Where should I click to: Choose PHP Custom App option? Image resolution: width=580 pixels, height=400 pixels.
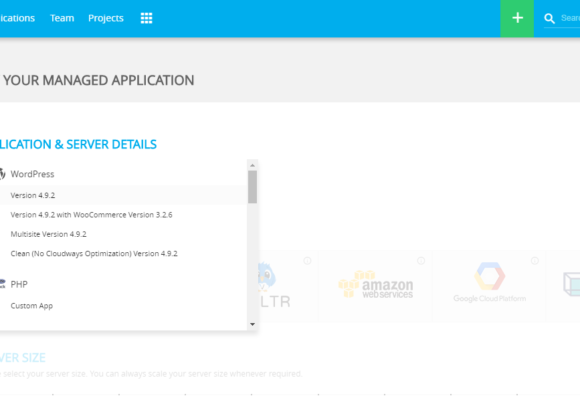coord(124,306)
